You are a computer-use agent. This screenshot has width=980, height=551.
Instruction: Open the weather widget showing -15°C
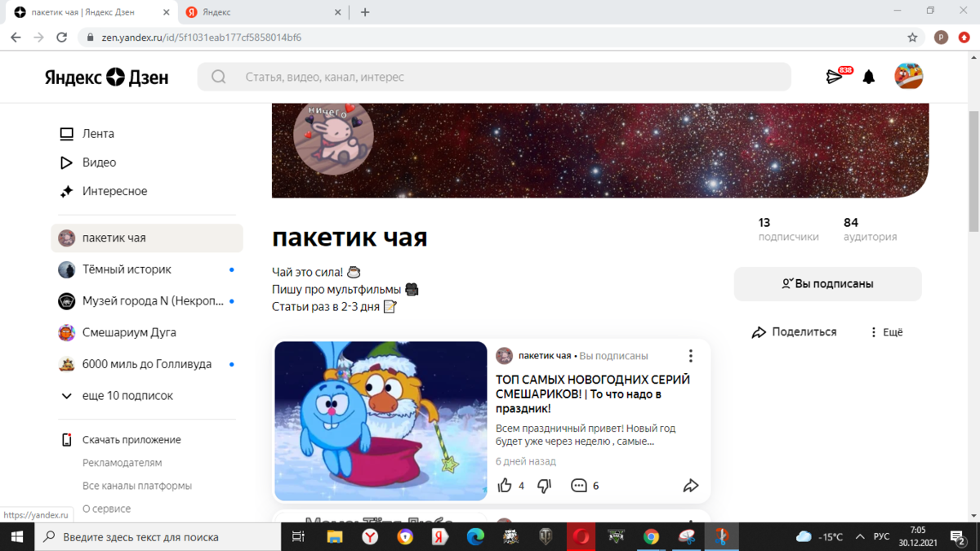pos(820,536)
